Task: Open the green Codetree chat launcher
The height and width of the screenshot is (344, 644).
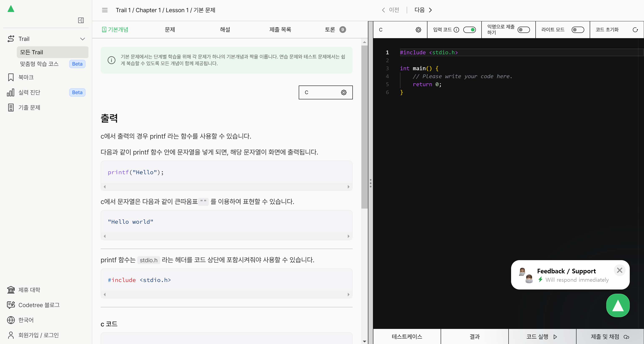Action: tap(618, 305)
